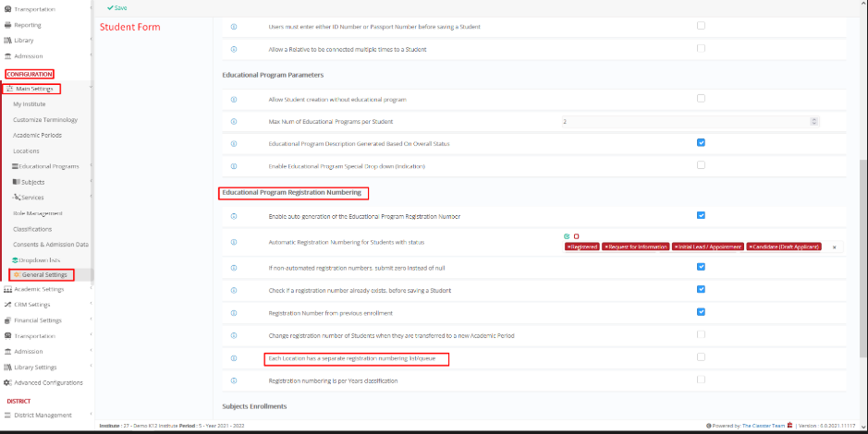Click the Academic Settings icon
The height and width of the screenshot is (434, 868).
click(7, 289)
